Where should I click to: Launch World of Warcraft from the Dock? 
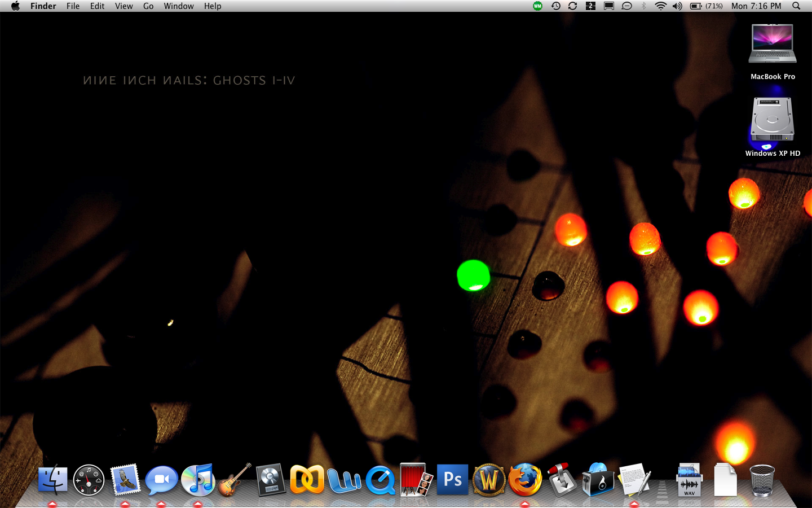(x=489, y=480)
